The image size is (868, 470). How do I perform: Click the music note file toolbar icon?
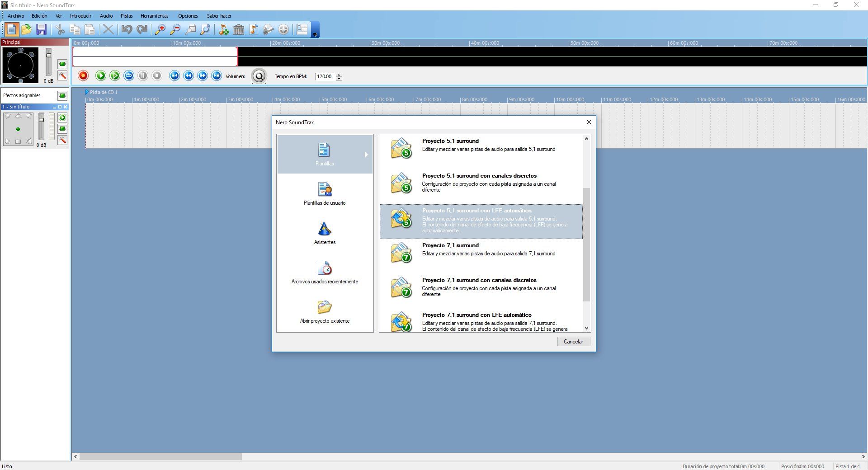coord(254,30)
